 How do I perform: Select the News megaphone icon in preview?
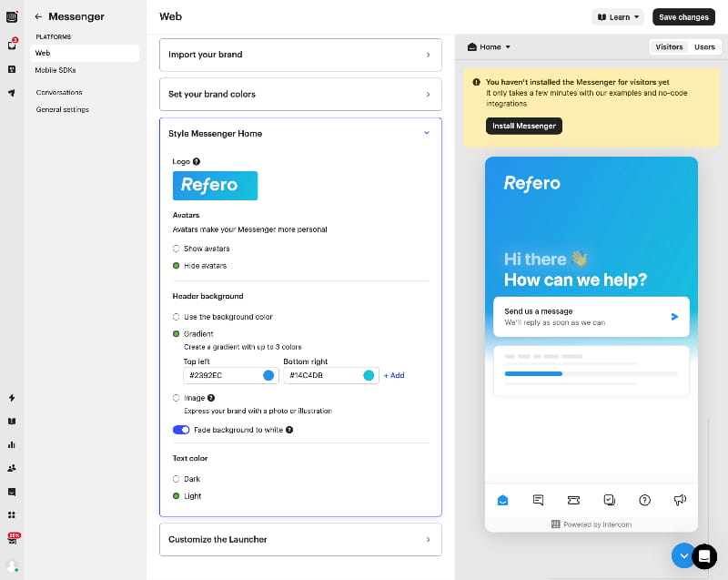(x=680, y=500)
